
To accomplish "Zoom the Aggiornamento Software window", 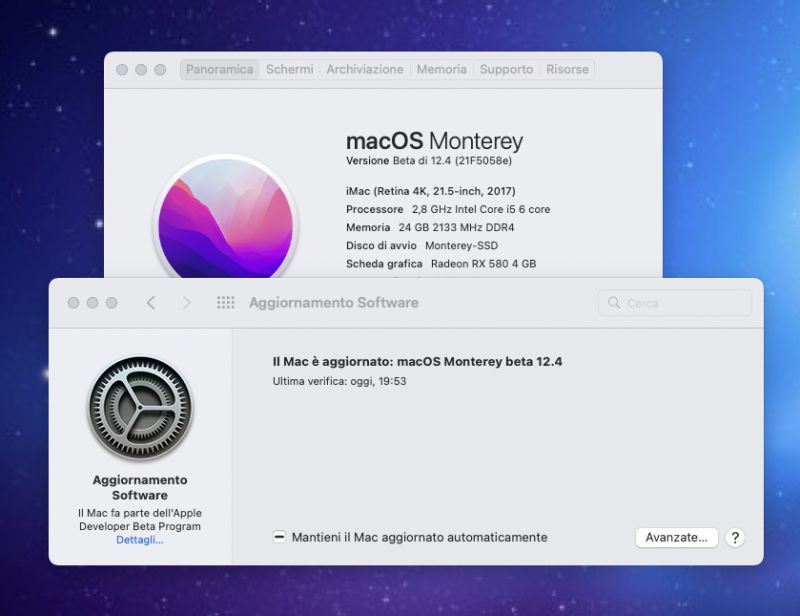I will click(111, 303).
